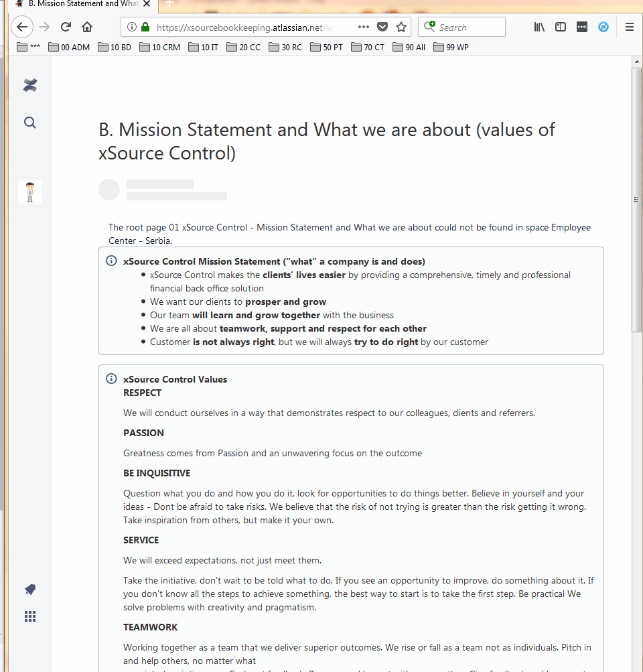The height and width of the screenshot is (672, 643).
Task: Click the SERVICE value heading
Action: pos(141,540)
